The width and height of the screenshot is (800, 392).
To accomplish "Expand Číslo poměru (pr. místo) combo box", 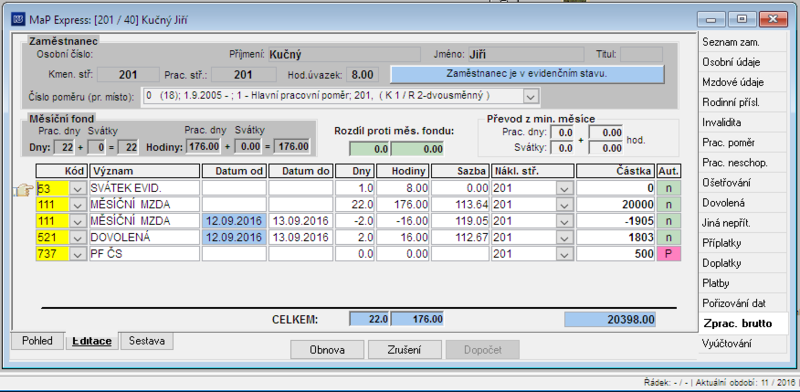I will coord(531,96).
